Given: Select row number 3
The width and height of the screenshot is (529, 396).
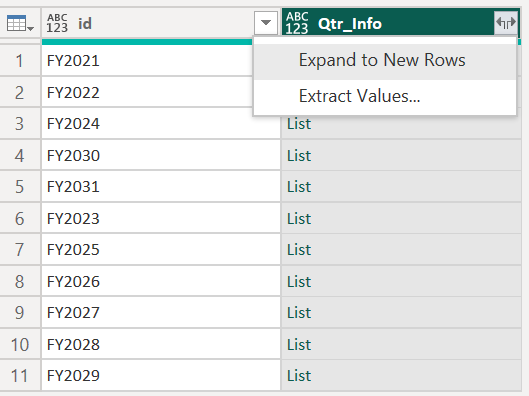Looking at the screenshot, I should [x=20, y=124].
